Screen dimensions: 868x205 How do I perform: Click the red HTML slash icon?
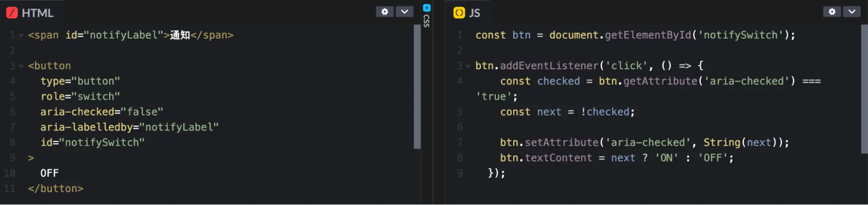click(12, 13)
